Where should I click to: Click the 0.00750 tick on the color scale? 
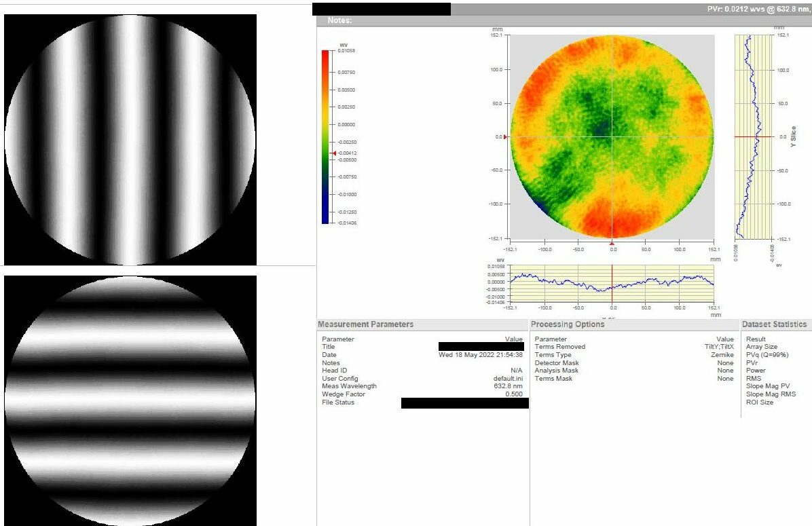(346, 73)
